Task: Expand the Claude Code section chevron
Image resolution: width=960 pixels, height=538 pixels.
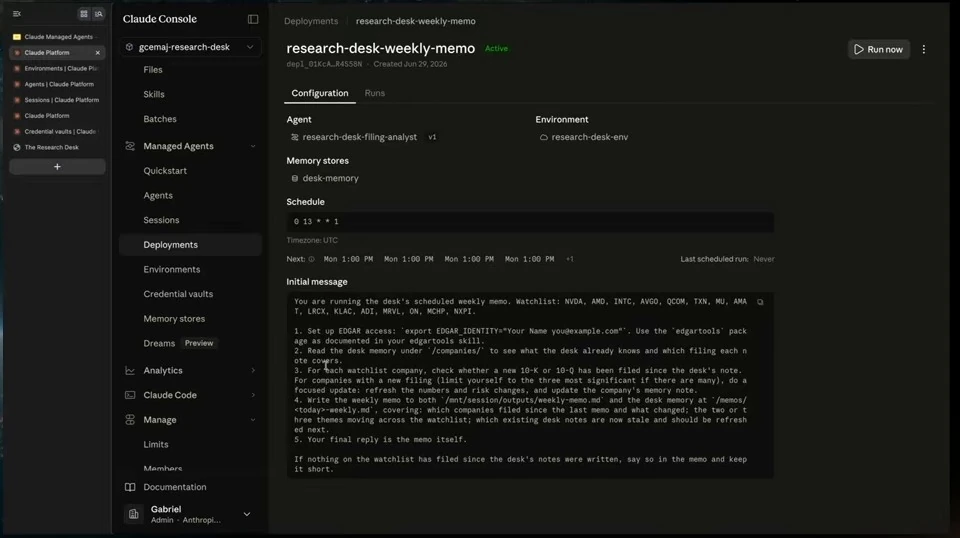Action: [x=253, y=395]
